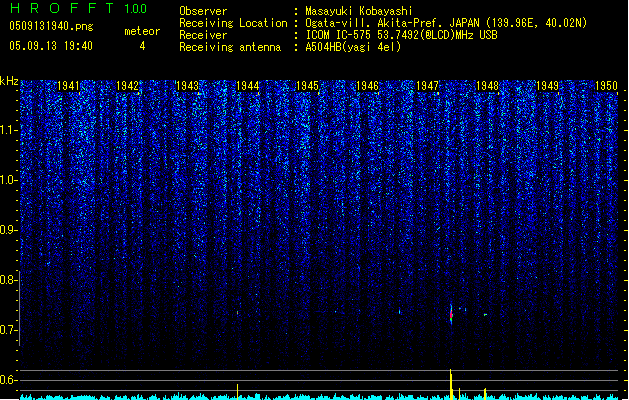Click the HROFFT title text
This screenshot has height=400, width=629.
[x=61, y=8]
